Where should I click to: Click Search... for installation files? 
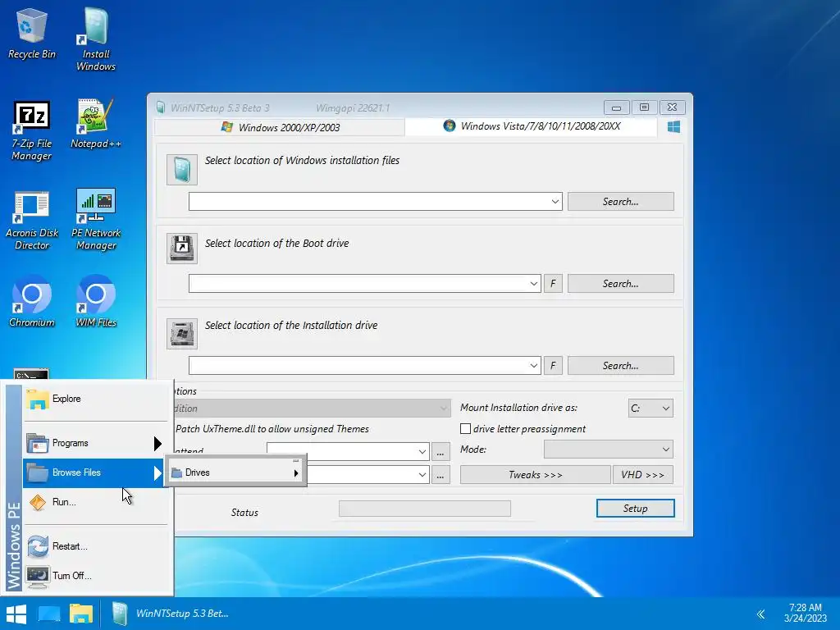(x=620, y=202)
